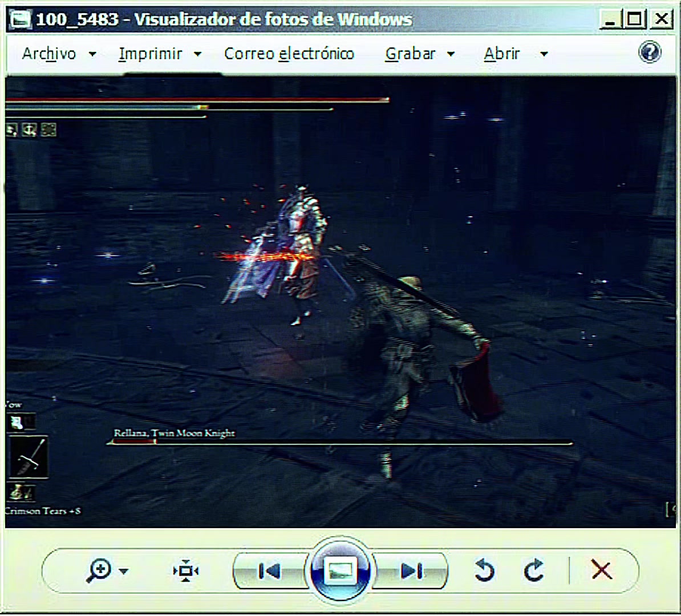Rotate the image counterclockwise

click(x=484, y=570)
